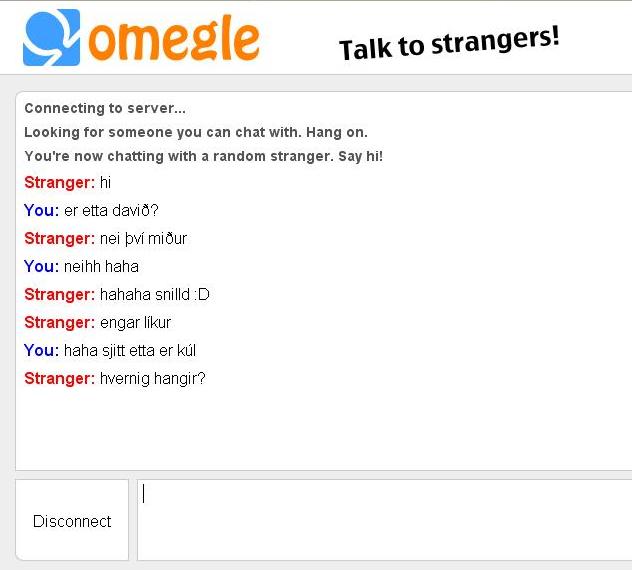This screenshot has height=570, width=632.
Task: Click the 'Connecting to server...' status line
Action: (x=105, y=108)
